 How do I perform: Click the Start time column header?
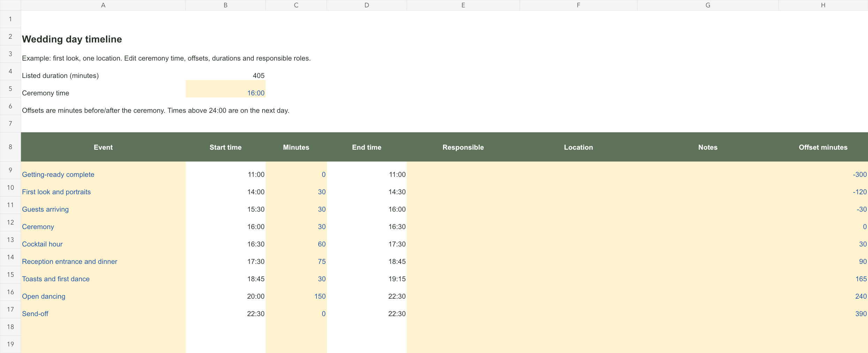click(226, 147)
